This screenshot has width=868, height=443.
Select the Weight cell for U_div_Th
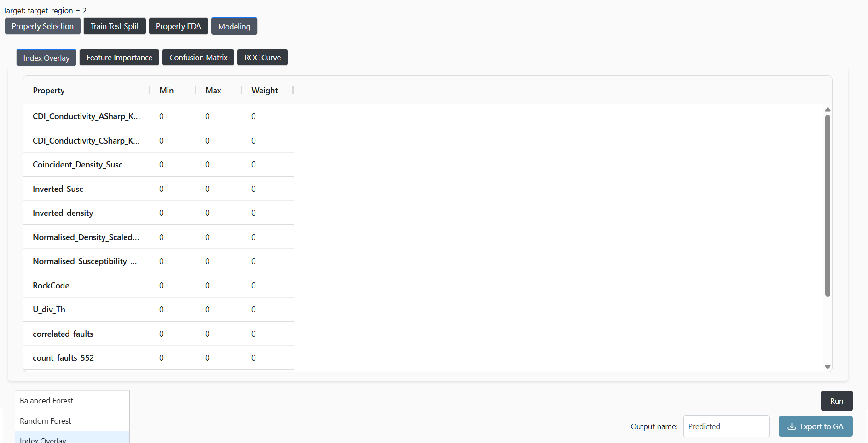[x=254, y=310]
